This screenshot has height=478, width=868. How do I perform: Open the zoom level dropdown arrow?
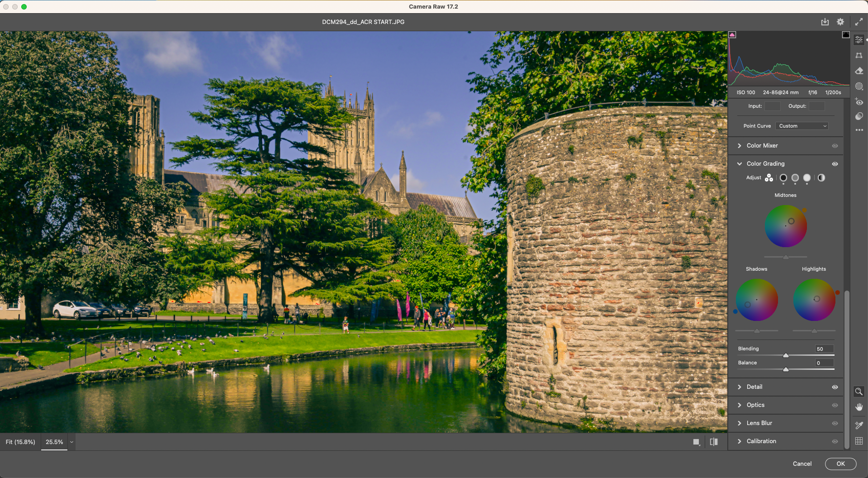click(71, 442)
